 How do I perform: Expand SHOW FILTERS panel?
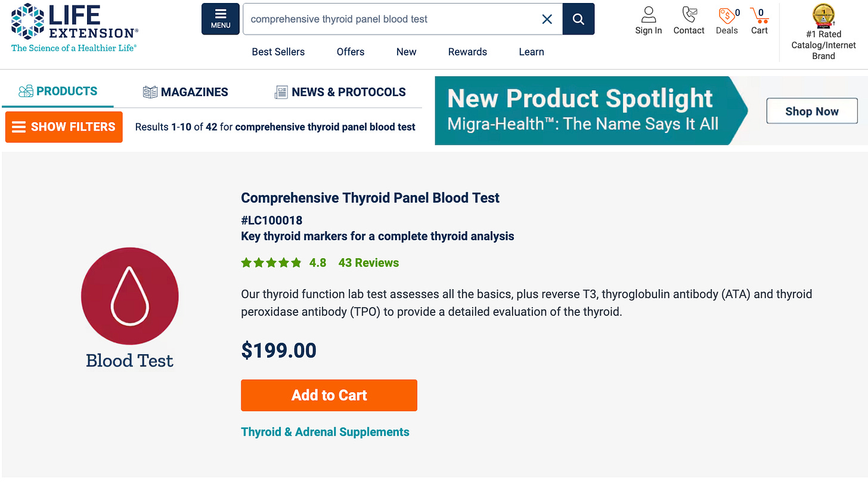64,127
